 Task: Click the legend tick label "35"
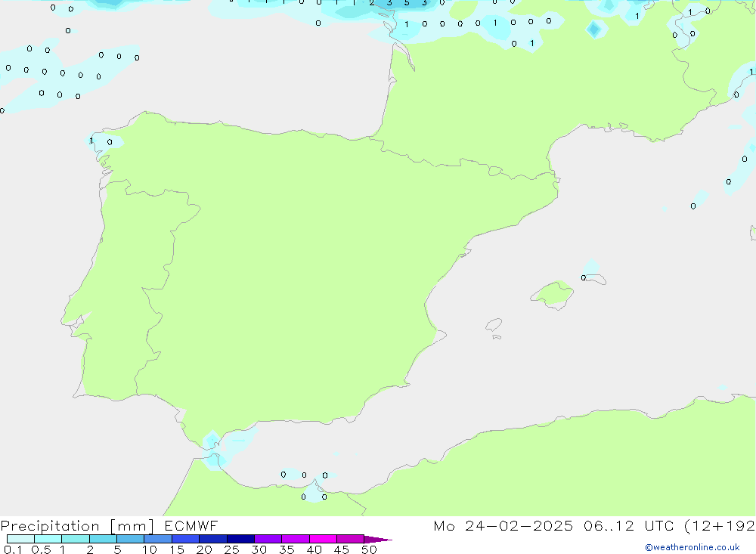[287, 549]
